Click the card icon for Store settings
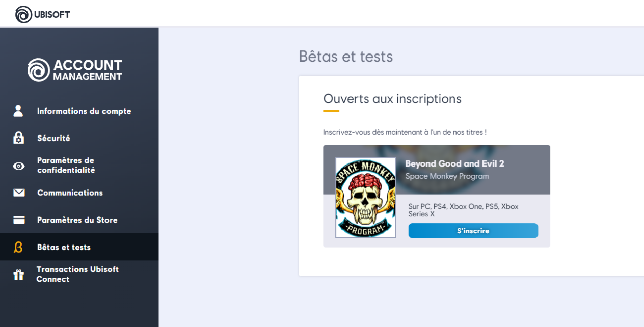This screenshot has width=644, height=327. [19, 220]
